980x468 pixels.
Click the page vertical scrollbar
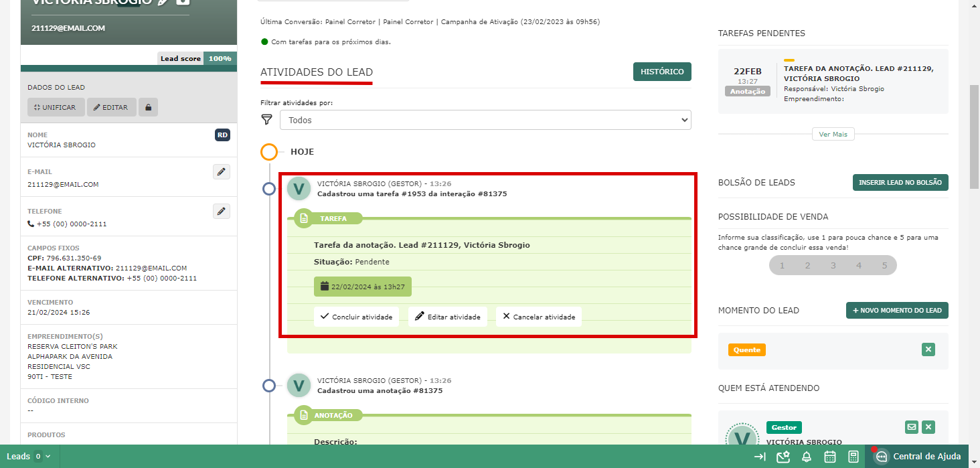point(975,139)
